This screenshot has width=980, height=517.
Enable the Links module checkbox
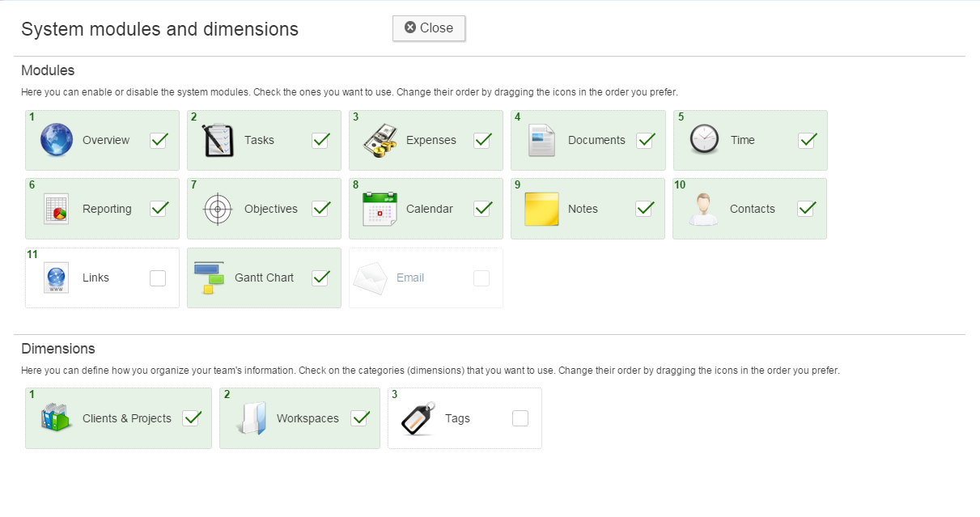point(158,278)
